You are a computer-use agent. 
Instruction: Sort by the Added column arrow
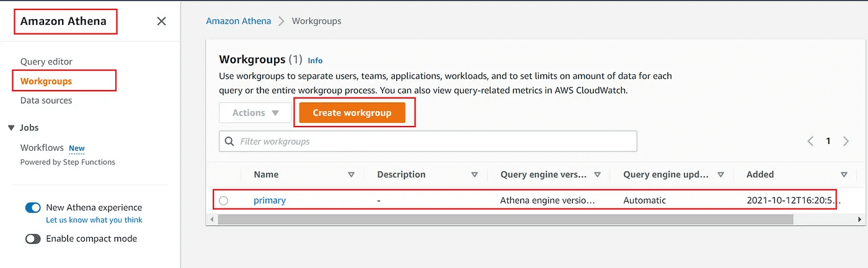[844, 175]
